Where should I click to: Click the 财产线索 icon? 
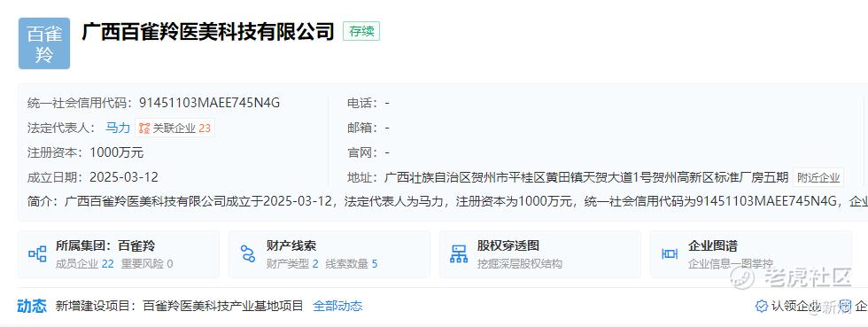coord(248,254)
